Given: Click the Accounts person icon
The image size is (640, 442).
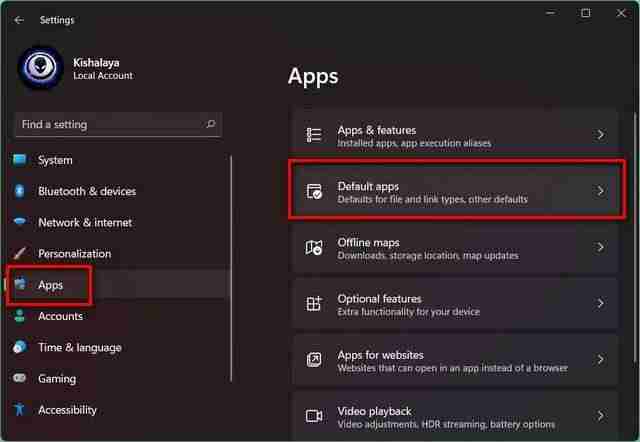Looking at the screenshot, I should click(19, 316).
